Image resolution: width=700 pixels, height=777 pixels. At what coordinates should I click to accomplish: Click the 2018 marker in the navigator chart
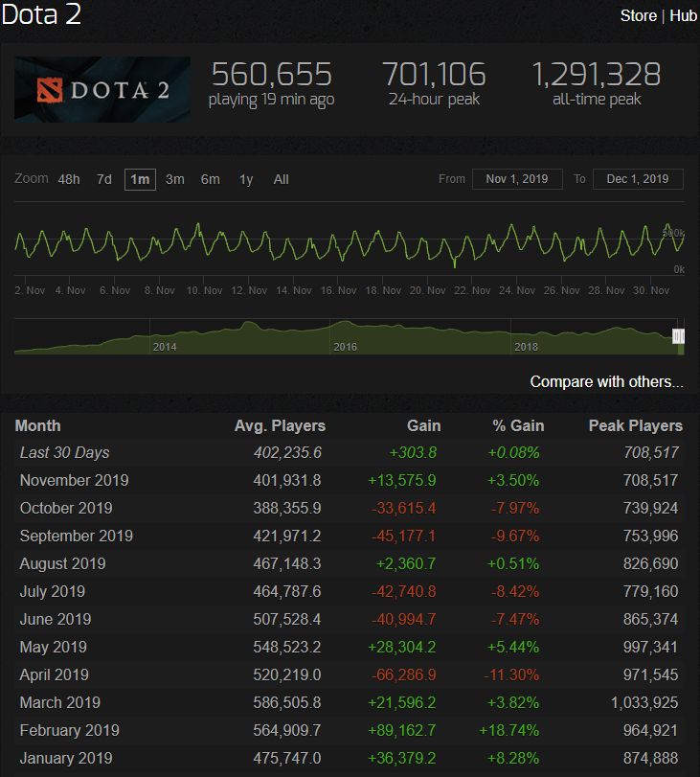[526, 347]
